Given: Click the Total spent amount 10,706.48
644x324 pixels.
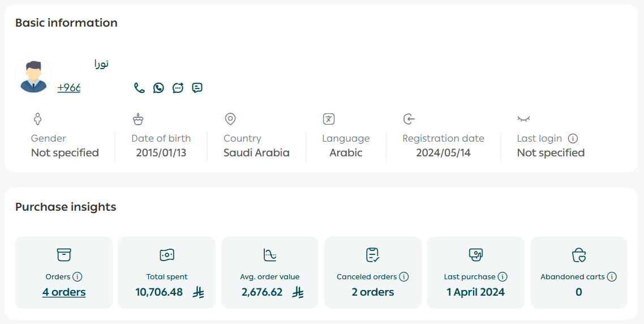Looking at the screenshot, I should pos(159,292).
